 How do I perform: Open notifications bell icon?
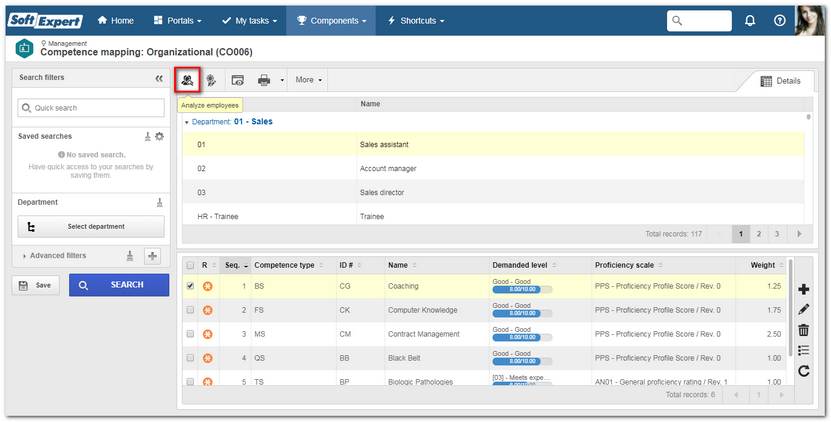750,21
